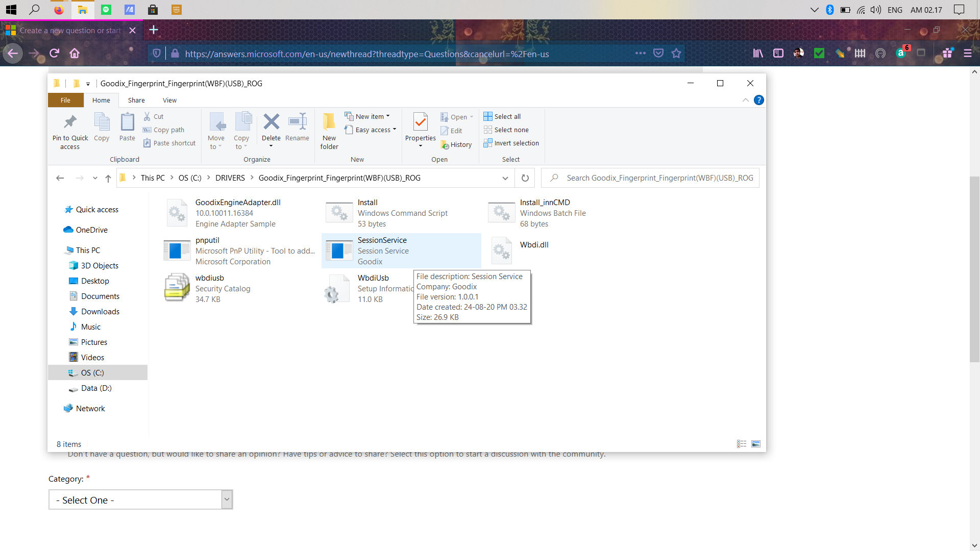Image resolution: width=980 pixels, height=551 pixels.
Task: Open the Share ribbon tab
Action: click(136, 101)
